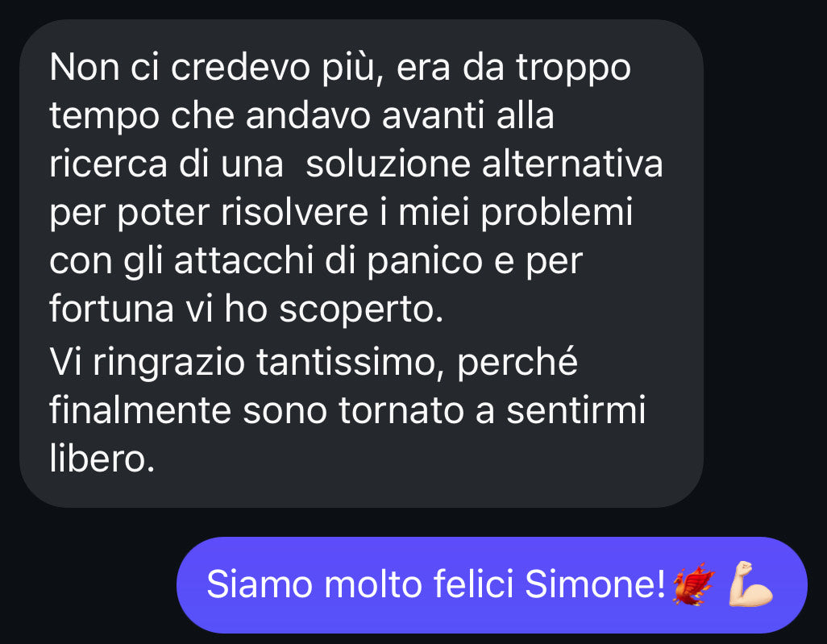The width and height of the screenshot is (827, 644).
Task: Click the word 'problemi' in gray bubble
Action: click(x=556, y=214)
